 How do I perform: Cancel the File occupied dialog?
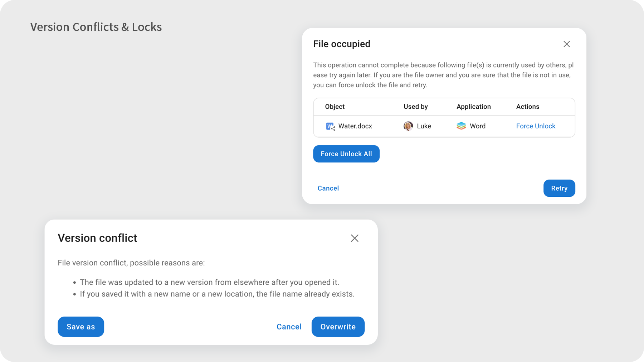(x=328, y=188)
